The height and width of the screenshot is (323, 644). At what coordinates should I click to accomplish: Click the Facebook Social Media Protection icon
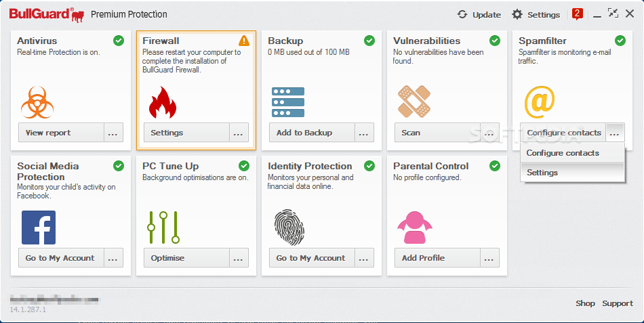click(39, 228)
